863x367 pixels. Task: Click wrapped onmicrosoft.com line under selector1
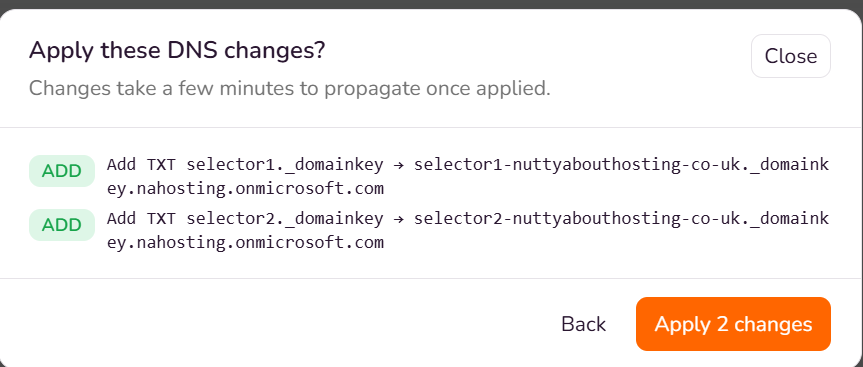pos(245,189)
